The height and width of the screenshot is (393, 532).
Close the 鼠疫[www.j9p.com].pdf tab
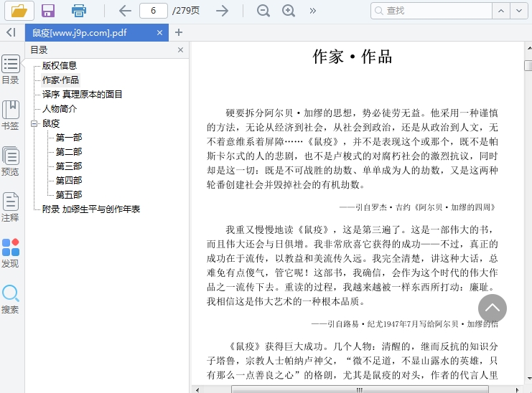[x=160, y=32]
